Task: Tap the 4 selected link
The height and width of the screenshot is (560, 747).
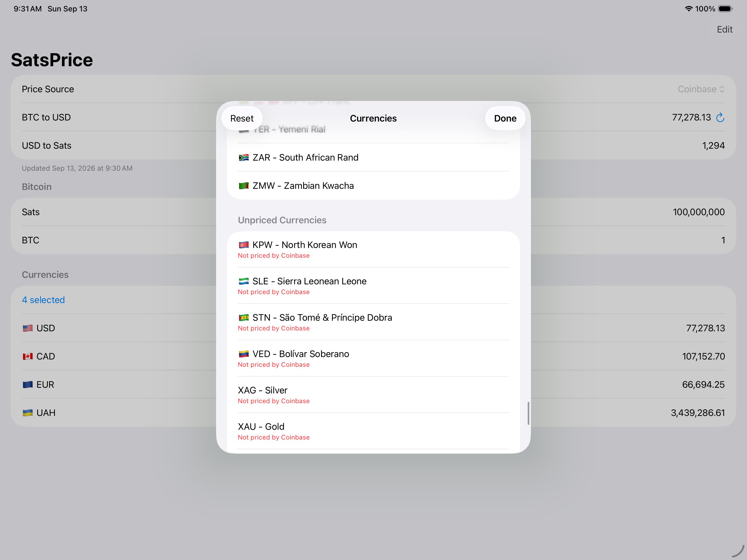Action: pyautogui.click(x=43, y=300)
